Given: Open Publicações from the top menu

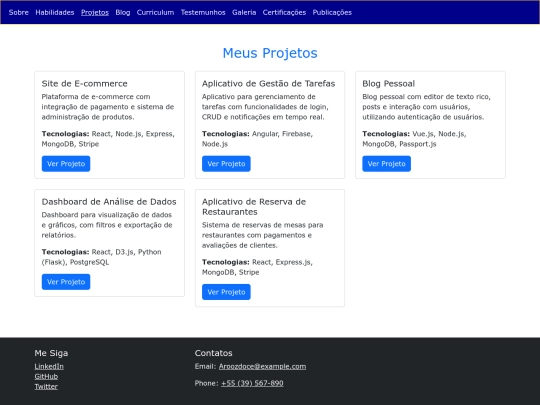Looking at the screenshot, I should tap(332, 12).
